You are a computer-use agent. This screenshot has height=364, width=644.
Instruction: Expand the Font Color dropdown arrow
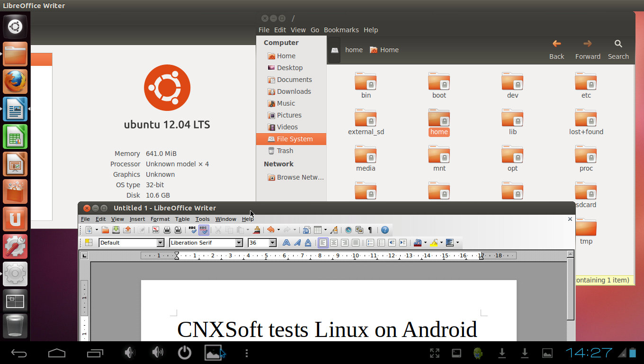[x=425, y=243]
